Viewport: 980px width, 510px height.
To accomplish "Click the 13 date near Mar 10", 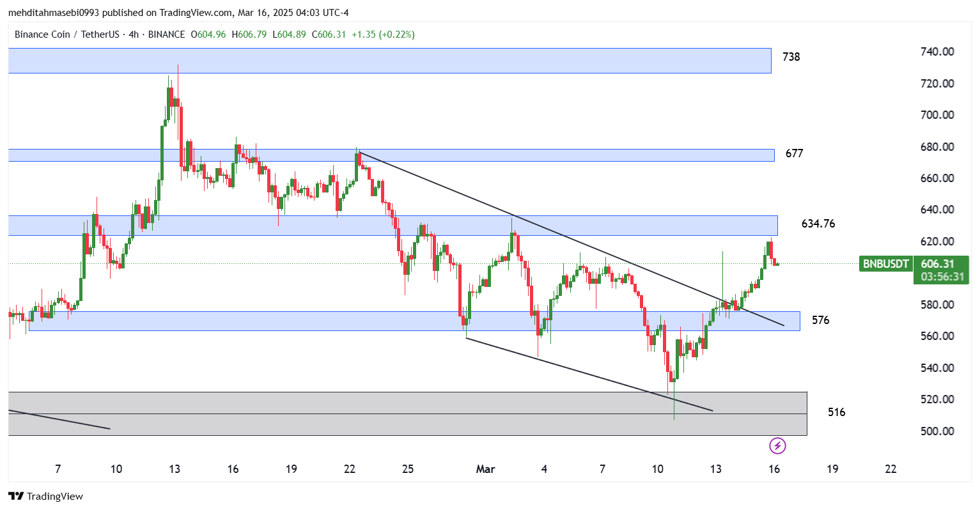I will pyautogui.click(x=716, y=469).
